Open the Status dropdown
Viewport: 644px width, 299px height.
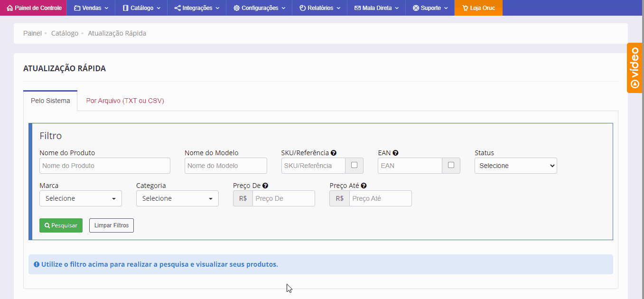coord(515,166)
